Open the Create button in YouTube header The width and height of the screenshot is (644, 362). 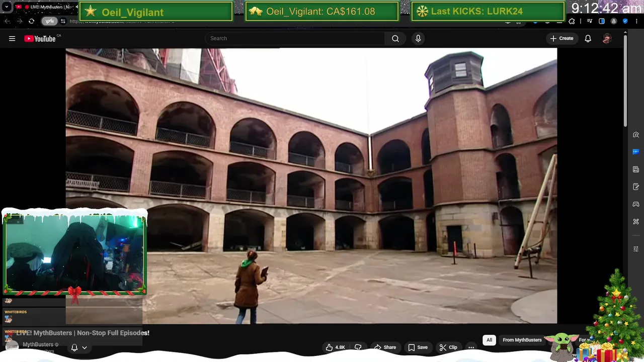click(561, 38)
